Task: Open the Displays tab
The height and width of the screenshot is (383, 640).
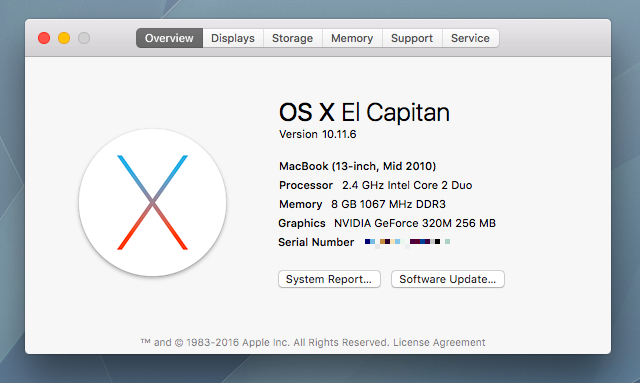Action: (x=233, y=38)
